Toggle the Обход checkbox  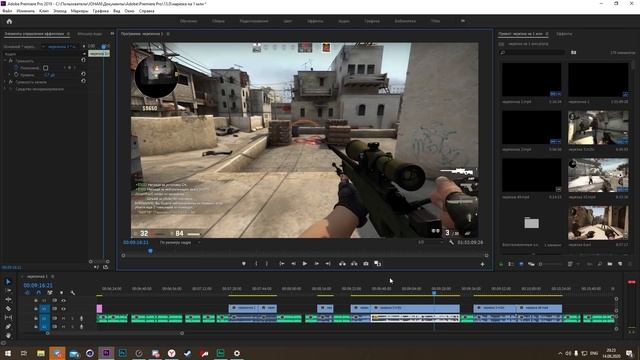(45, 68)
